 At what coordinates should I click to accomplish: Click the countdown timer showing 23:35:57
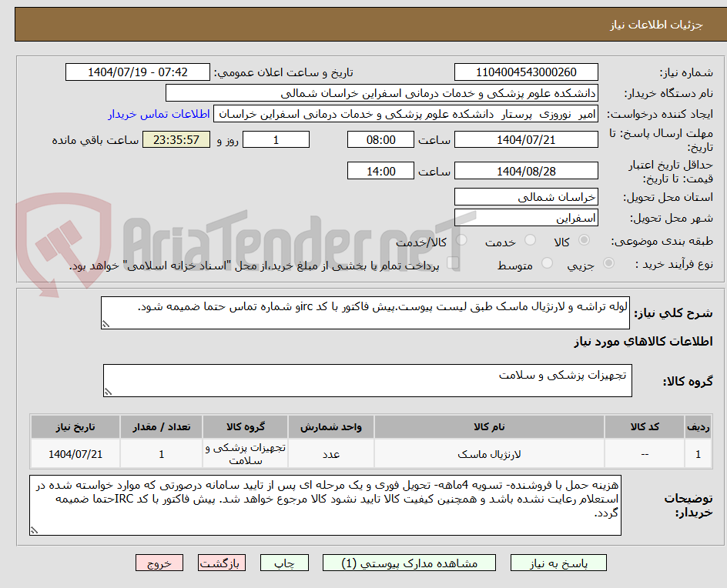tap(177, 139)
